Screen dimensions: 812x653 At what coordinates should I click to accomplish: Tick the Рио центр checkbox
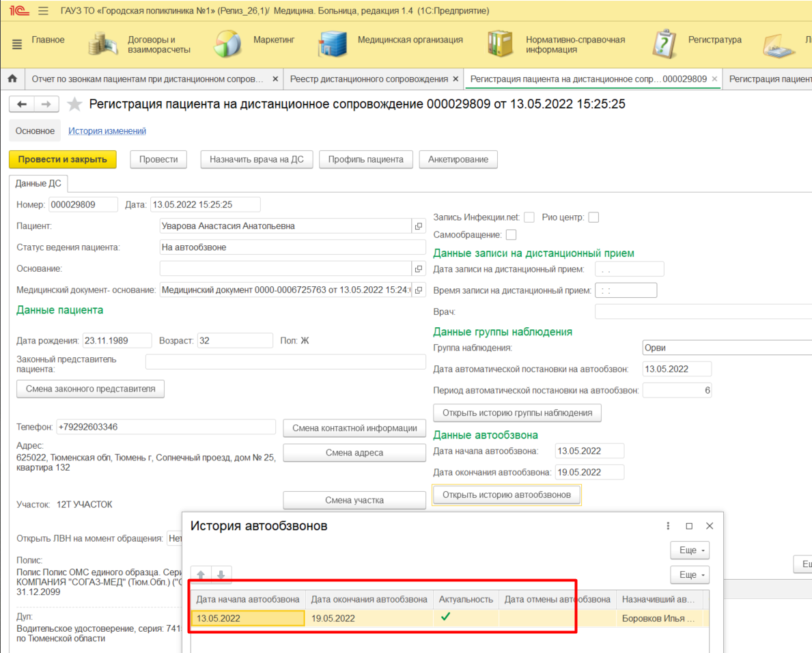(x=593, y=217)
